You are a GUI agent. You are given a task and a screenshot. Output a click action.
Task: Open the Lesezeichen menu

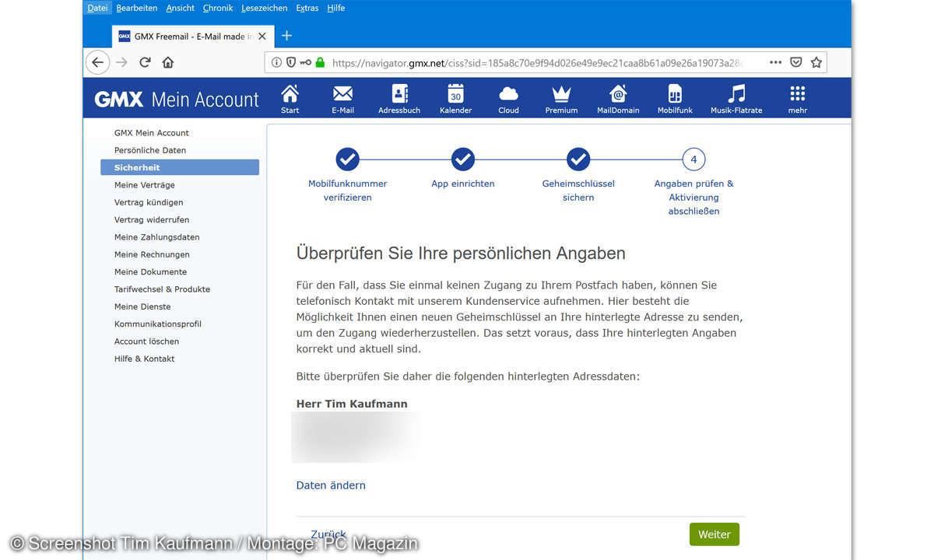tap(265, 8)
